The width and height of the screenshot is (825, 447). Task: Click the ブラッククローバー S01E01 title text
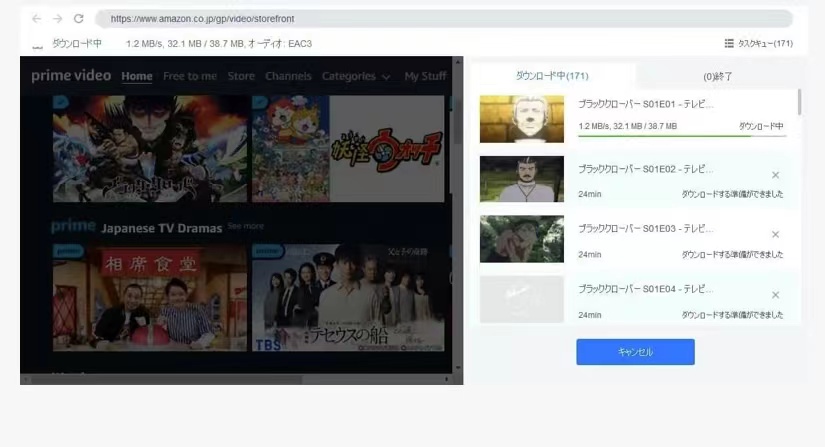point(646,104)
